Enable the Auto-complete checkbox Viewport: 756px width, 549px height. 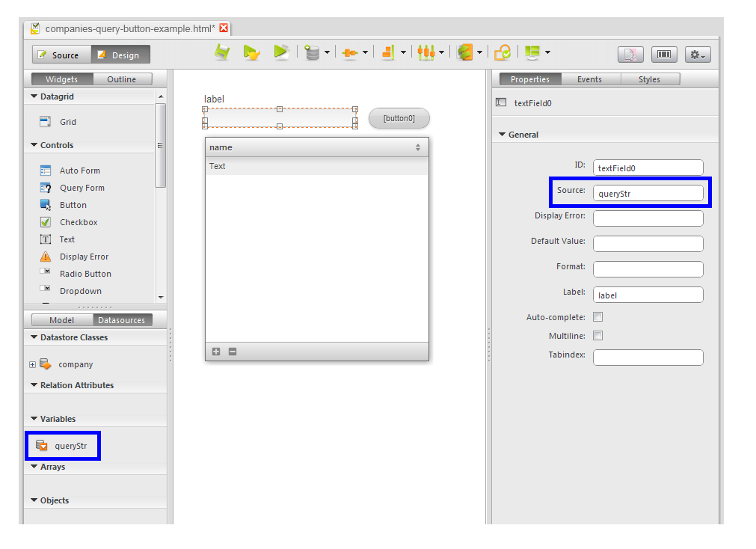598,317
